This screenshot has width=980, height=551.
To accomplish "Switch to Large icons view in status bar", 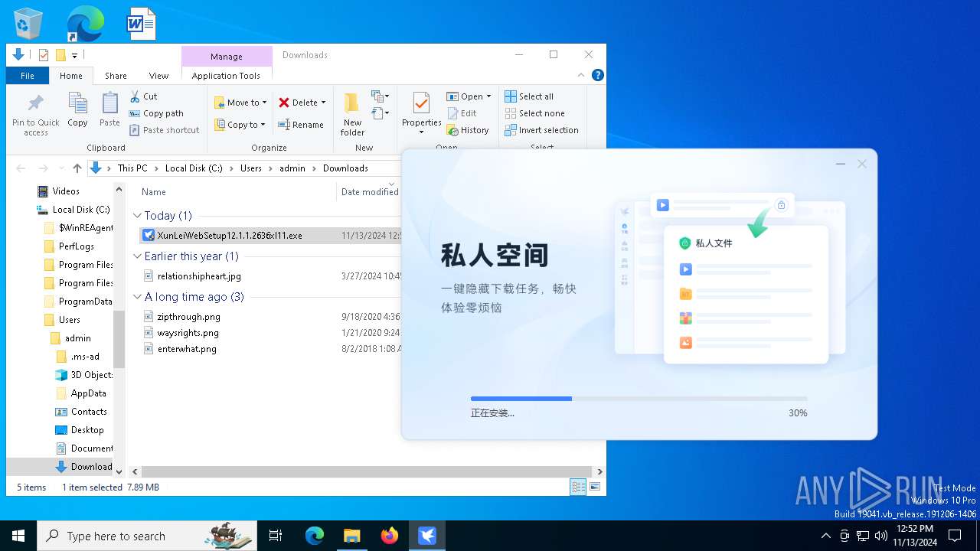I will tap(594, 487).
